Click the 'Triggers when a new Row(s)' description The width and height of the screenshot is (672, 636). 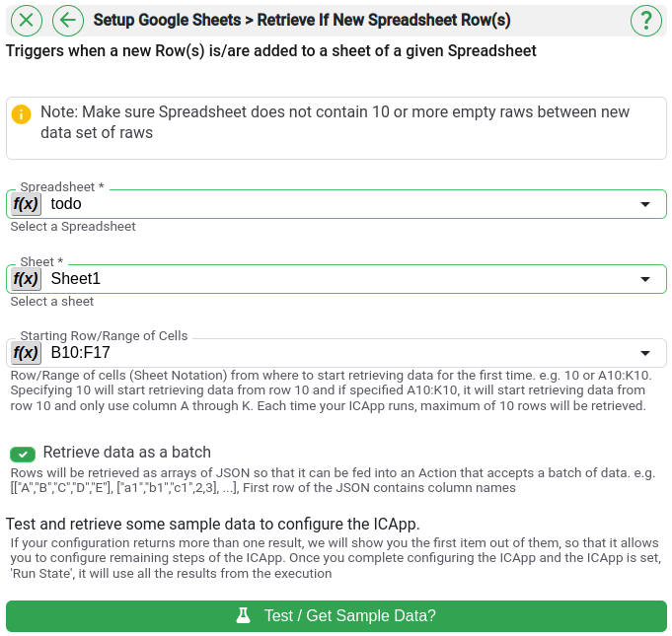point(270,51)
